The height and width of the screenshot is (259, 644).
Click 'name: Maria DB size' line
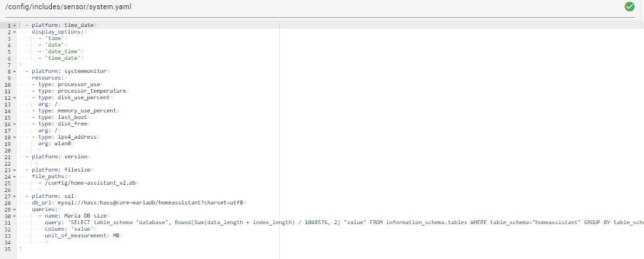pyautogui.click(x=76, y=216)
